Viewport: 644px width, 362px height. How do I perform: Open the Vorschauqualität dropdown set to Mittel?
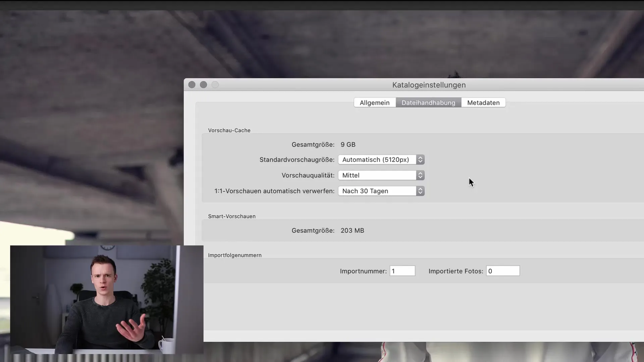tap(381, 175)
